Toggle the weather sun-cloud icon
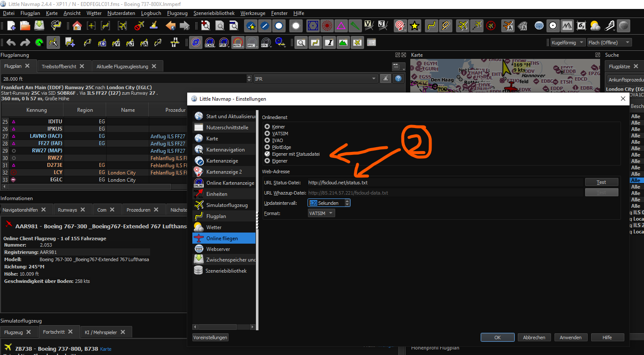 click(x=595, y=26)
